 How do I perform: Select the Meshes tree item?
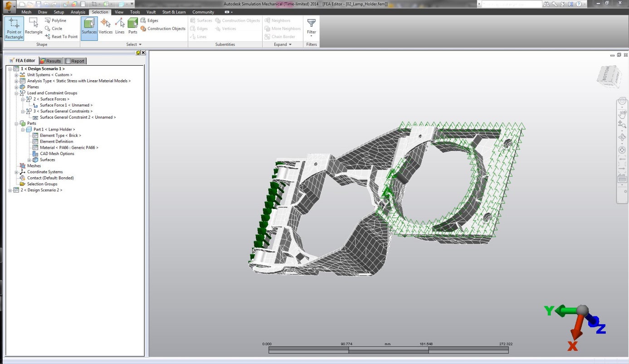click(x=34, y=166)
